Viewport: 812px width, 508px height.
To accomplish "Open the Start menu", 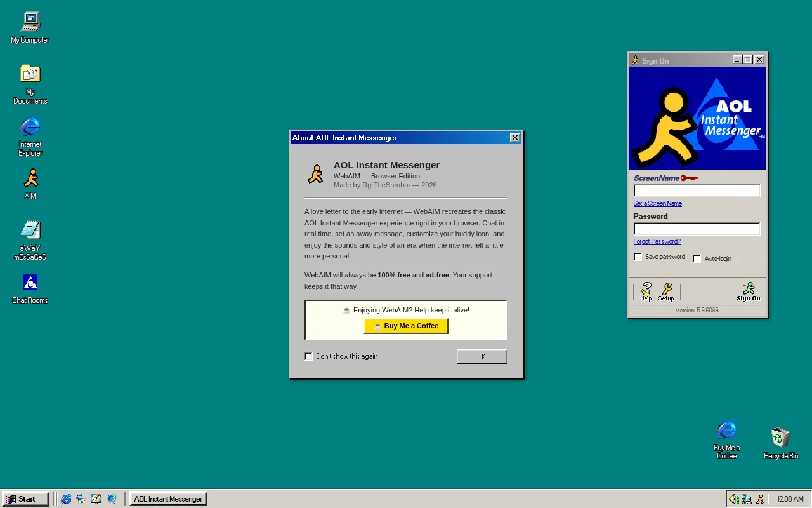I will [x=25, y=499].
